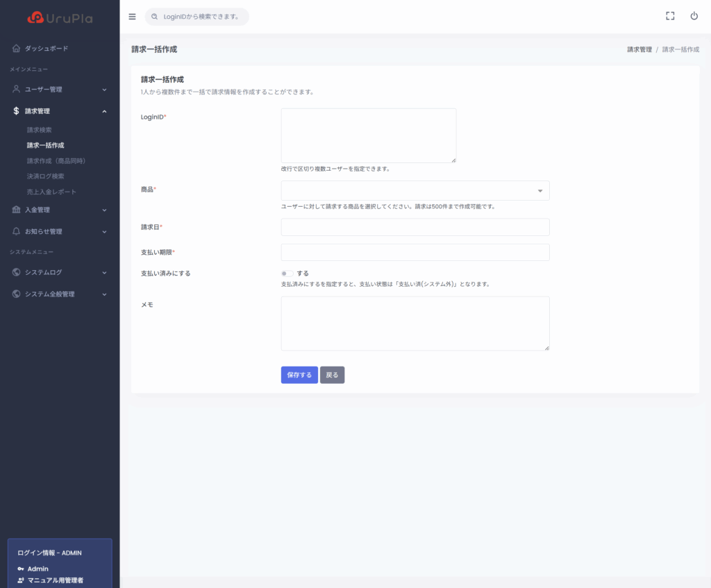Expand the システムログ menu
This screenshot has height=588, width=711.
59,272
